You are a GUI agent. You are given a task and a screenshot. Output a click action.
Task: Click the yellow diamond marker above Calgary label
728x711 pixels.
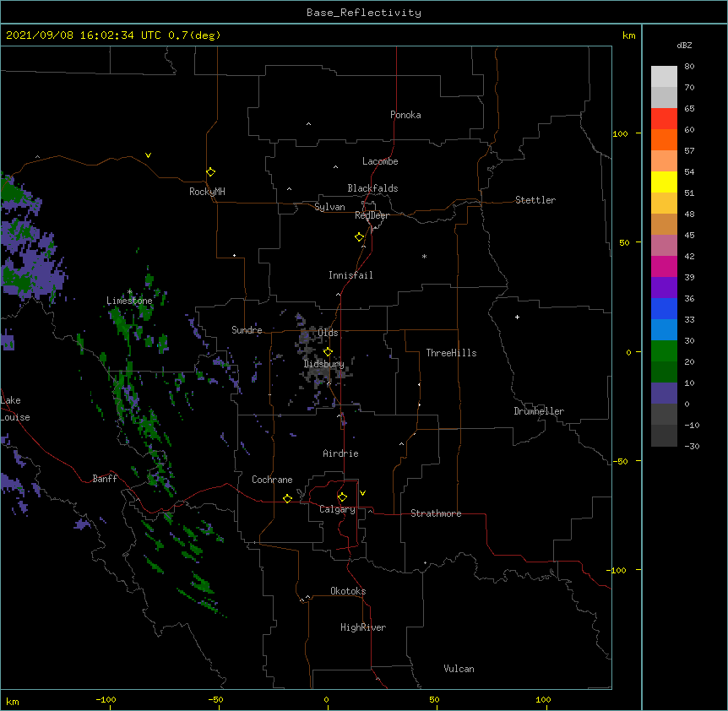coord(342,497)
